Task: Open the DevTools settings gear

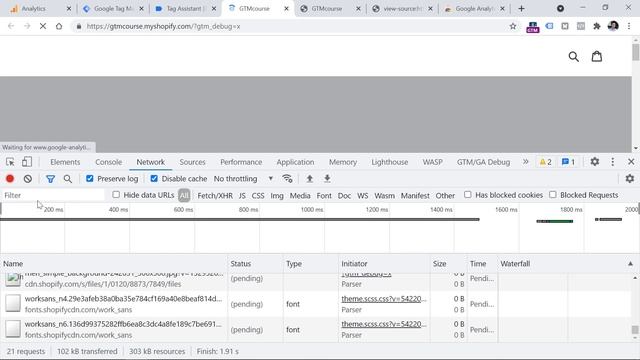Action: point(595,162)
